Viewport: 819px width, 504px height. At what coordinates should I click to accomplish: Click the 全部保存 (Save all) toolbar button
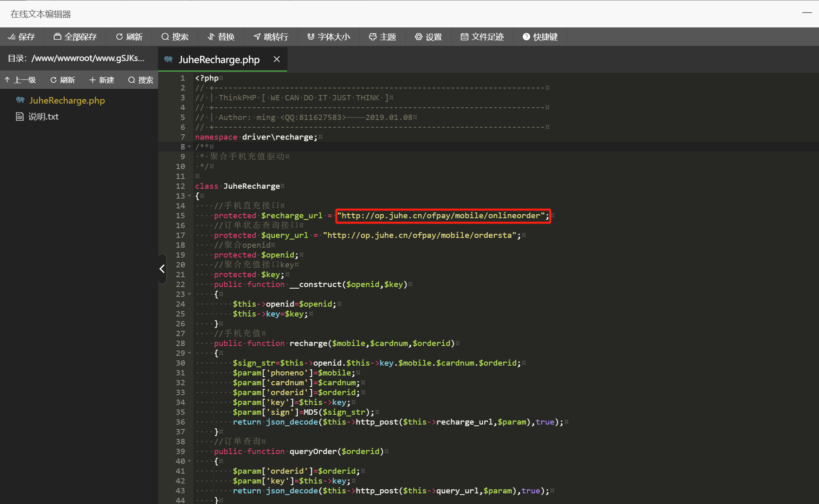[x=75, y=37]
